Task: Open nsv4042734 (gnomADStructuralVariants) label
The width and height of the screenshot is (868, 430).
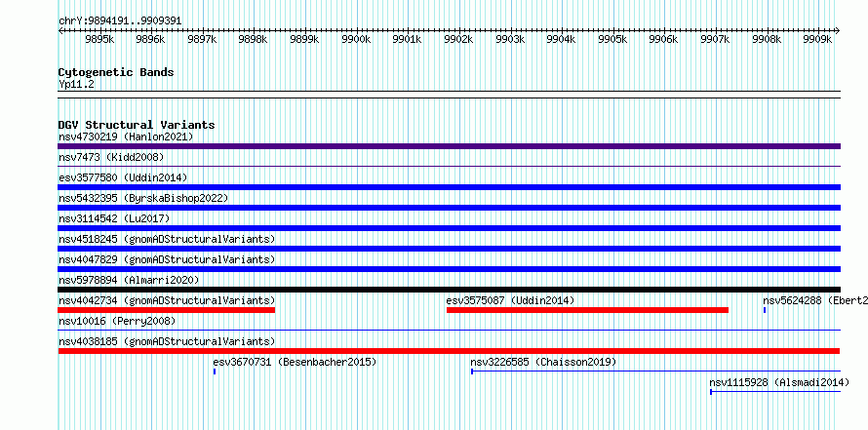Action: pos(167,300)
